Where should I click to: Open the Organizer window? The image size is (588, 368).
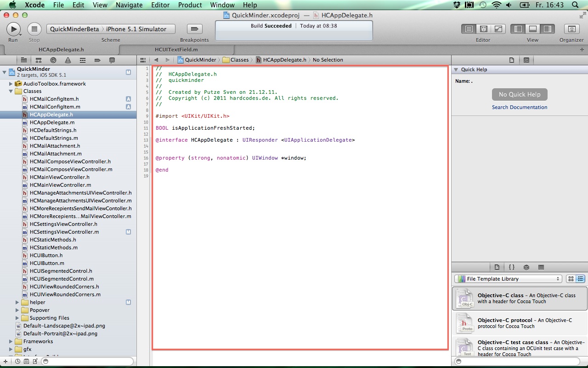click(571, 29)
